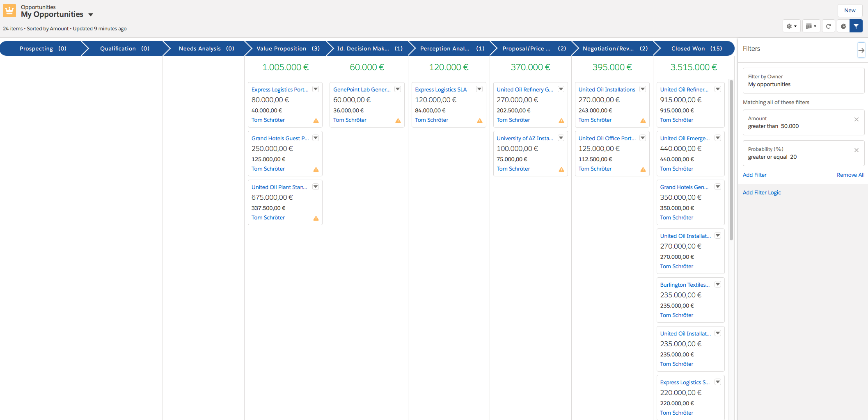The width and height of the screenshot is (868, 420).
Task: Open actions menu for United Oil Office Port... card
Action: 643,138
